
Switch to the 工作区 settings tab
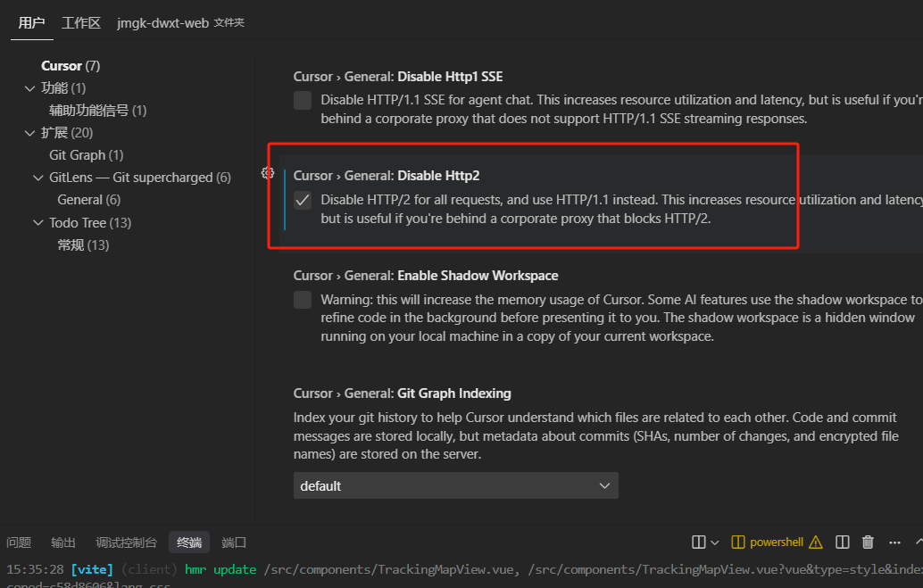[x=81, y=23]
